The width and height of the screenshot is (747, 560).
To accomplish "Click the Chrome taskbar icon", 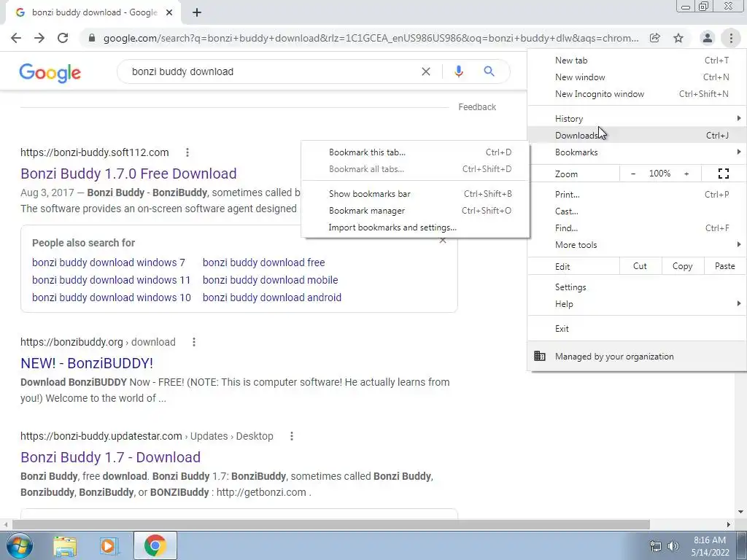I will point(155,546).
